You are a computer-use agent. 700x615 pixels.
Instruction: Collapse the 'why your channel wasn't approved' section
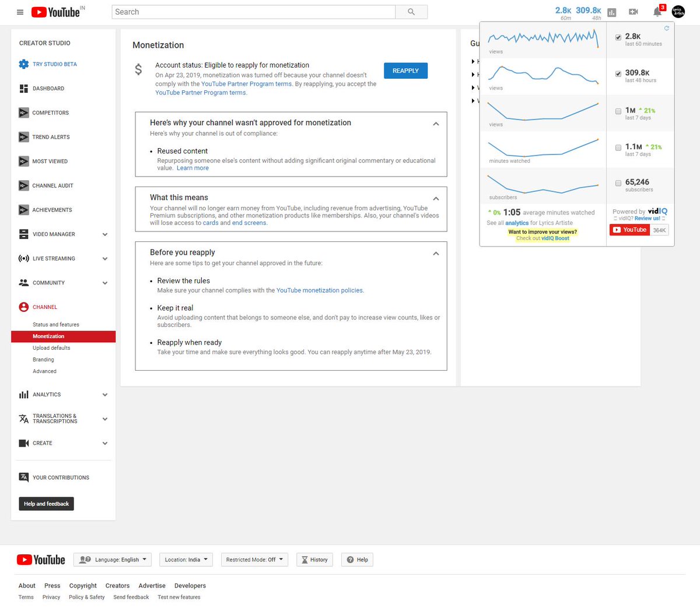(436, 124)
